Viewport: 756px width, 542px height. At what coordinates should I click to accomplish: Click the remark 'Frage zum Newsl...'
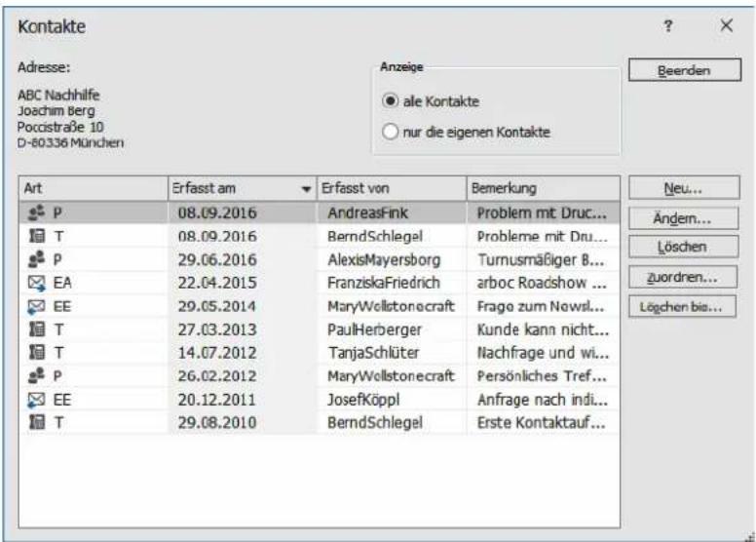tap(541, 306)
